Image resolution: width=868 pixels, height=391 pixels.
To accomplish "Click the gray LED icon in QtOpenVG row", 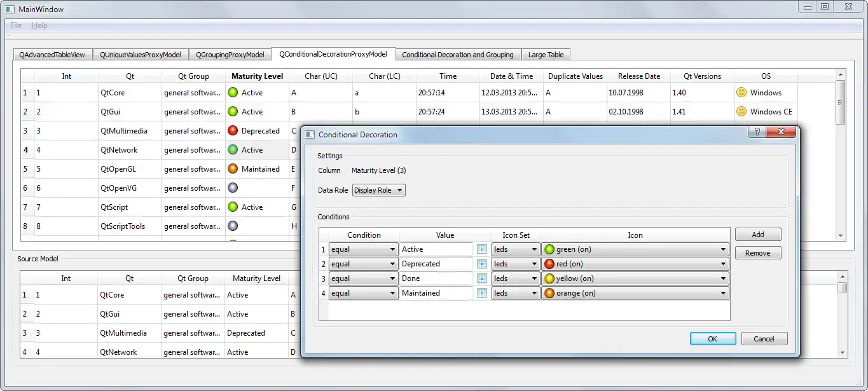I will pos(233,188).
